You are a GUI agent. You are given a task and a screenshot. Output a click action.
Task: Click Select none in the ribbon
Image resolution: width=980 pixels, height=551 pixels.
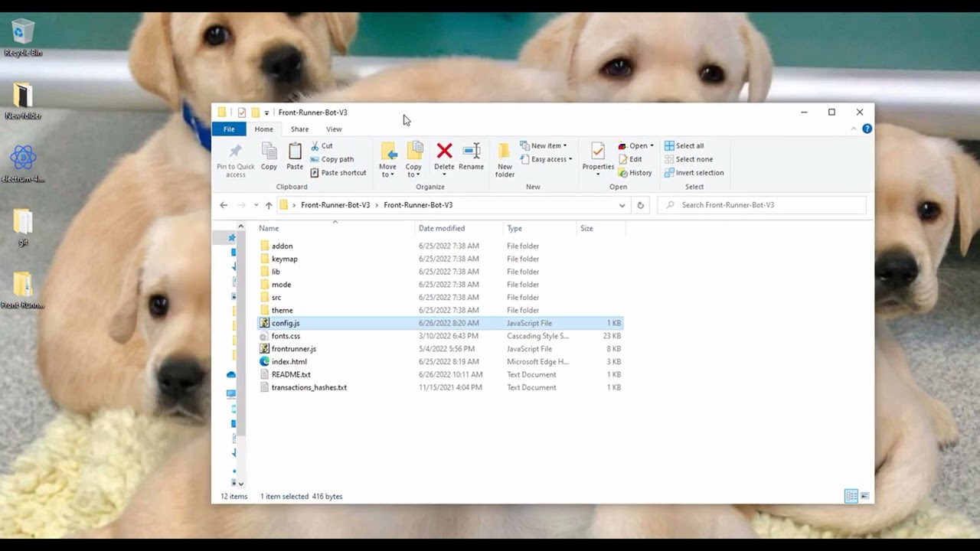pos(688,159)
